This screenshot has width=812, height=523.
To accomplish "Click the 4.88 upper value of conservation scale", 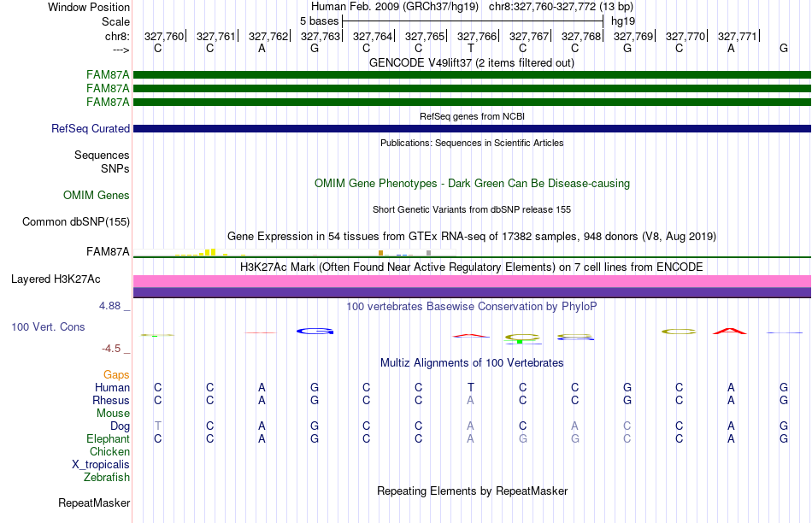I will click(x=109, y=306).
